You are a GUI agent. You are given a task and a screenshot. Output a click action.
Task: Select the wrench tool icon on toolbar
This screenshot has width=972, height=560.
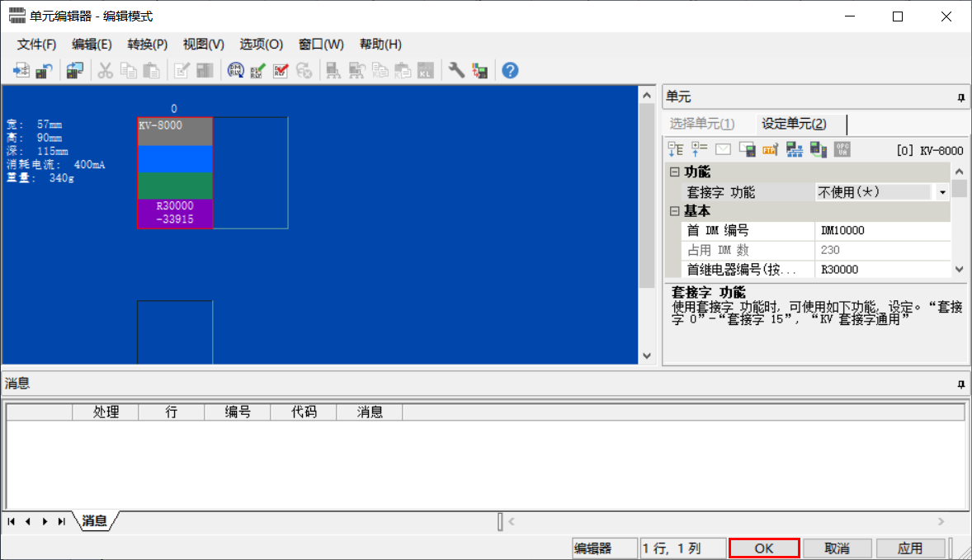pos(455,70)
